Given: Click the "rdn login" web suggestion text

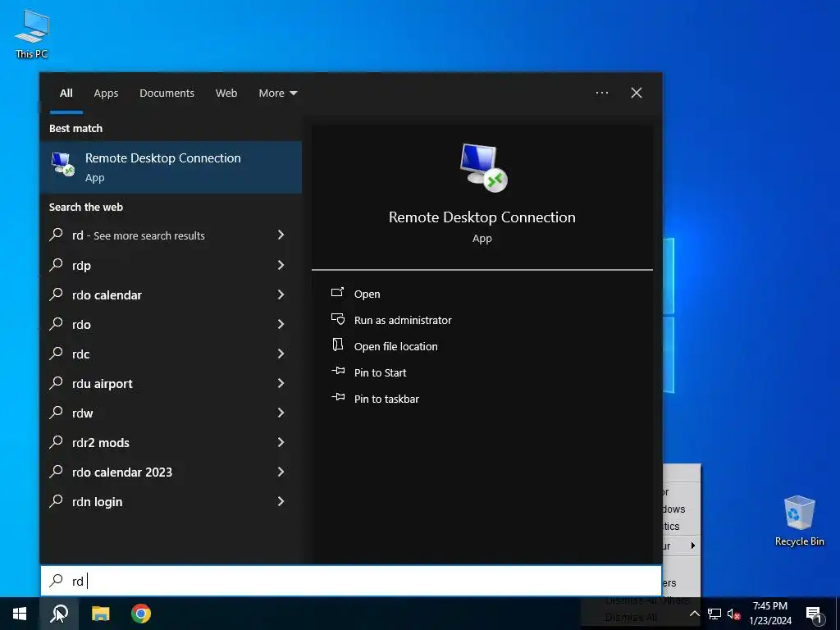Looking at the screenshot, I should (x=97, y=502).
